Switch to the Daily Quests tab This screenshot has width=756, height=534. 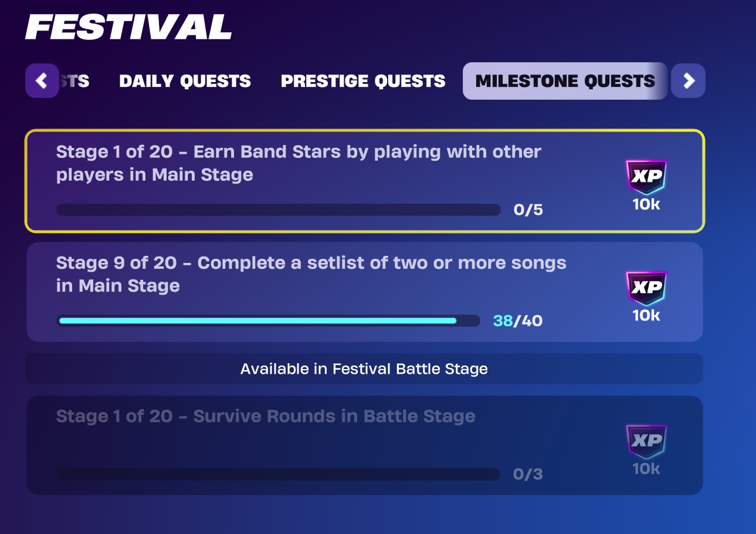click(185, 81)
